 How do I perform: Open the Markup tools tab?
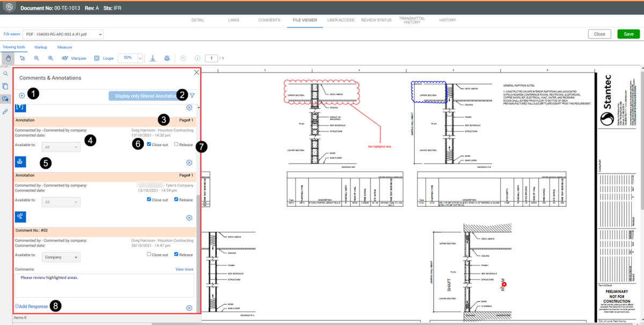[x=41, y=47]
